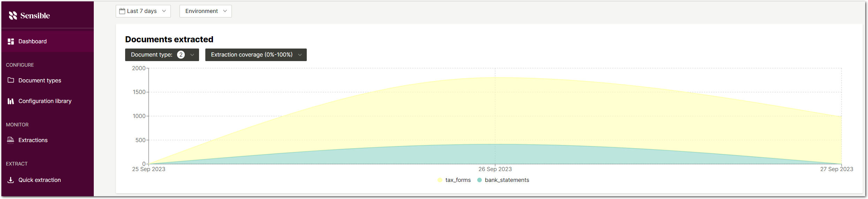Click the Document types folder icon
Image resolution: width=868 pixels, height=199 pixels.
tap(11, 80)
